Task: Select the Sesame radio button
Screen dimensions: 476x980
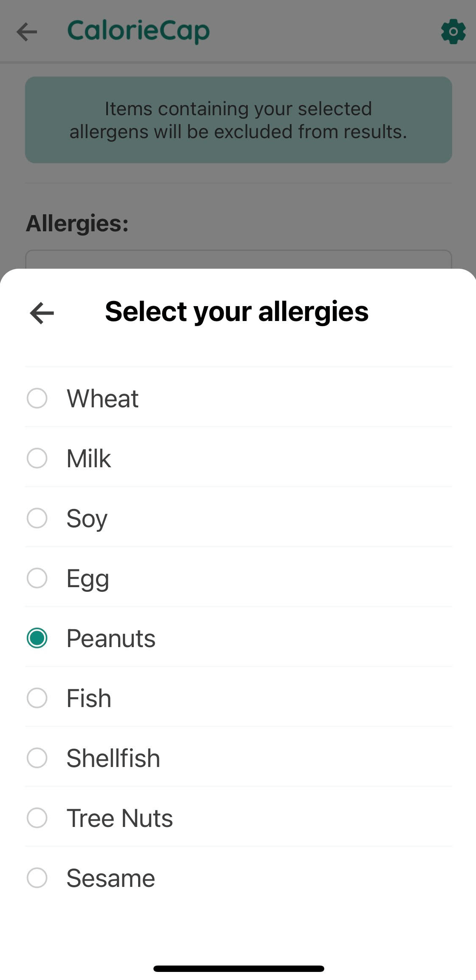Action: [x=37, y=878]
